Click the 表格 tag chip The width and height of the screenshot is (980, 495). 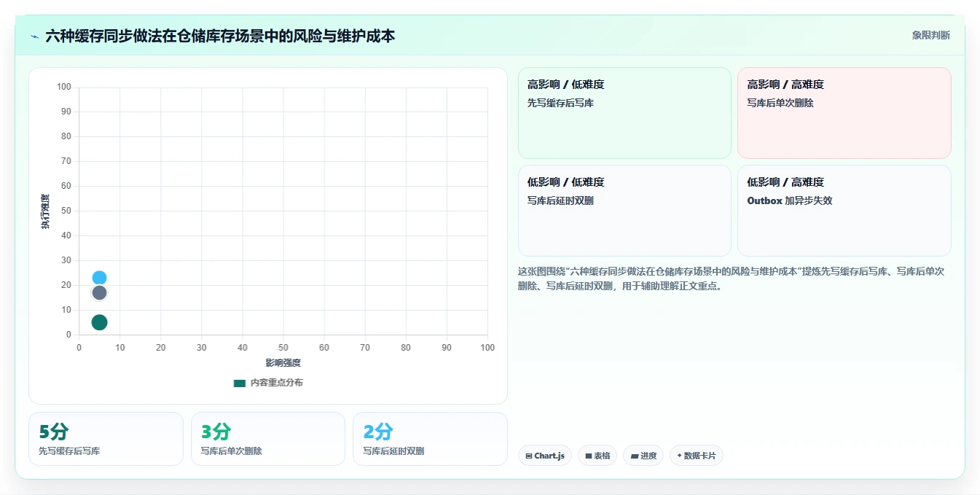pos(597,456)
